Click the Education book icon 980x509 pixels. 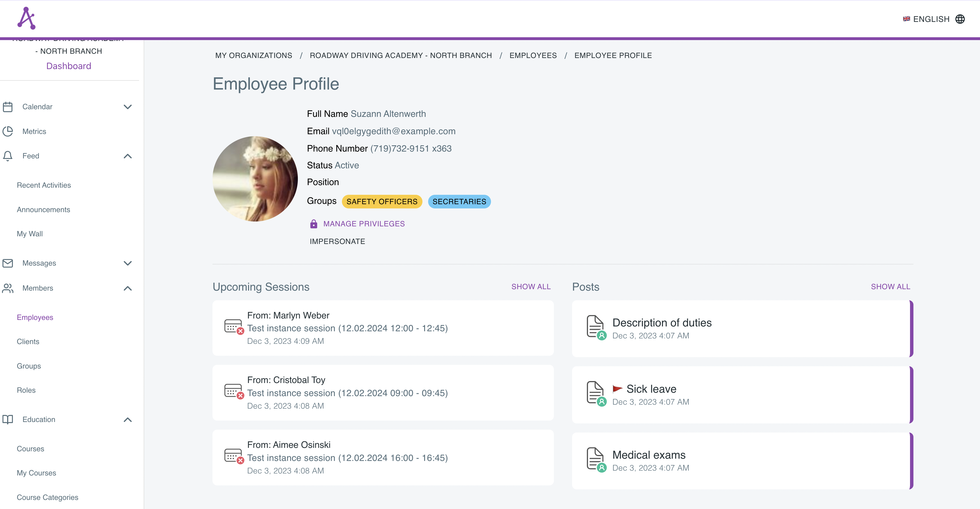pyautogui.click(x=8, y=420)
